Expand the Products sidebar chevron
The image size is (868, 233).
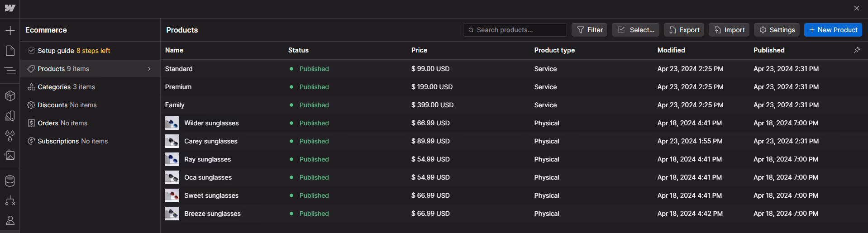point(149,69)
